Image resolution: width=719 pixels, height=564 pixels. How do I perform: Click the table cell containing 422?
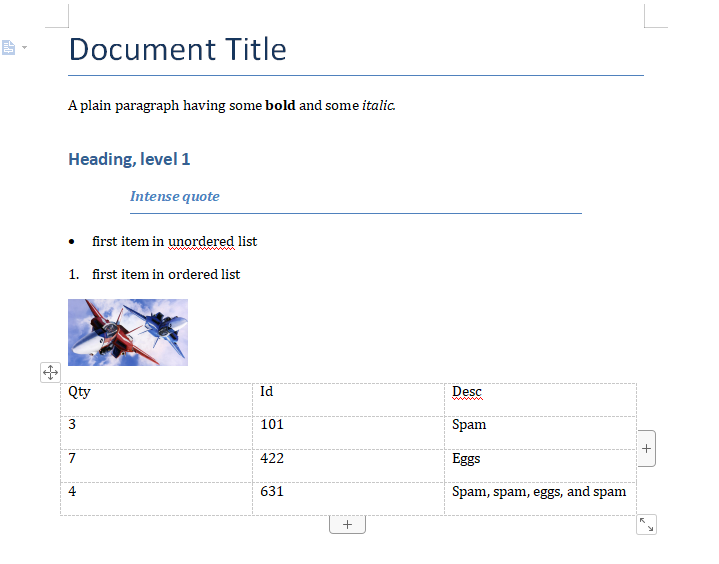coord(348,466)
